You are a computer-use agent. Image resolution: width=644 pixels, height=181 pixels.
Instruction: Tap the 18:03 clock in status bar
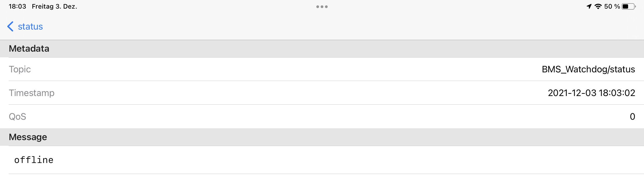coord(17,6)
